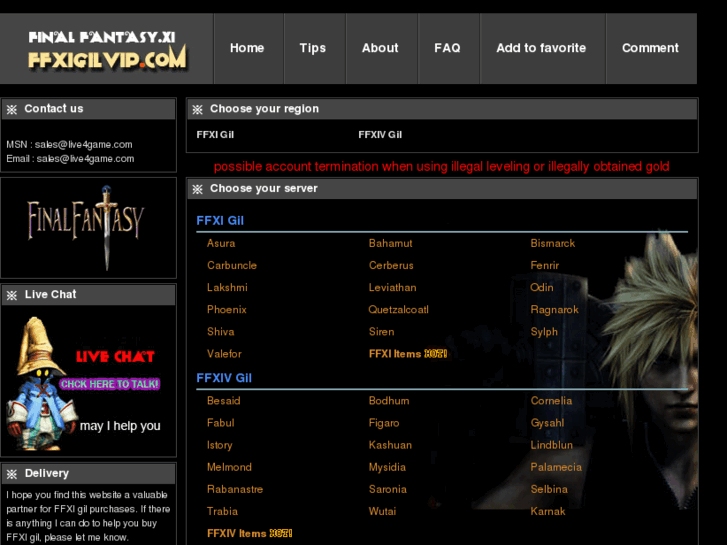
Task: Click the FFXIGILVIP.COM site logo
Action: pyautogui.click(x=107, y=52)
